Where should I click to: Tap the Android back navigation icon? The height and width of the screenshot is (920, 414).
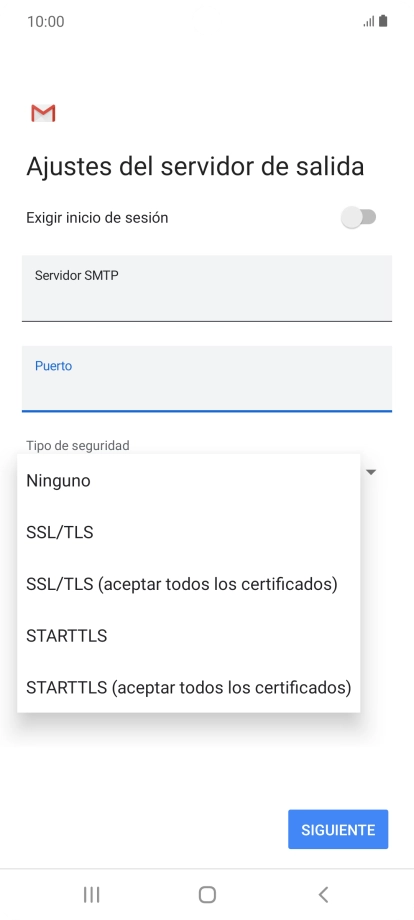tap(323, 894)
